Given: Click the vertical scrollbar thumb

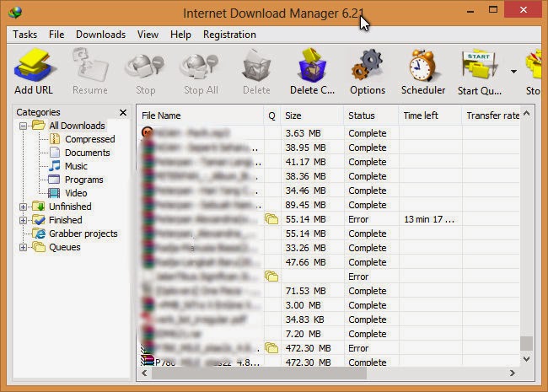Looking at the screenshot, I should pos(526,343).
